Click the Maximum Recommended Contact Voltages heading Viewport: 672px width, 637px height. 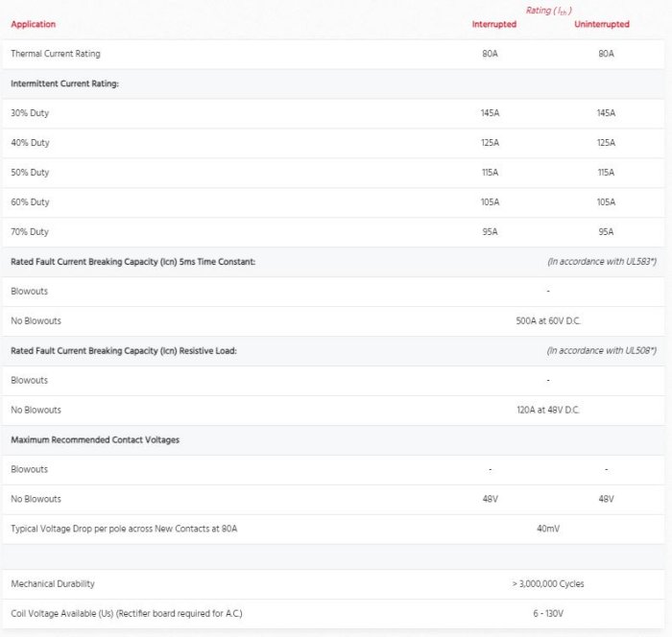tap(95, 439)
